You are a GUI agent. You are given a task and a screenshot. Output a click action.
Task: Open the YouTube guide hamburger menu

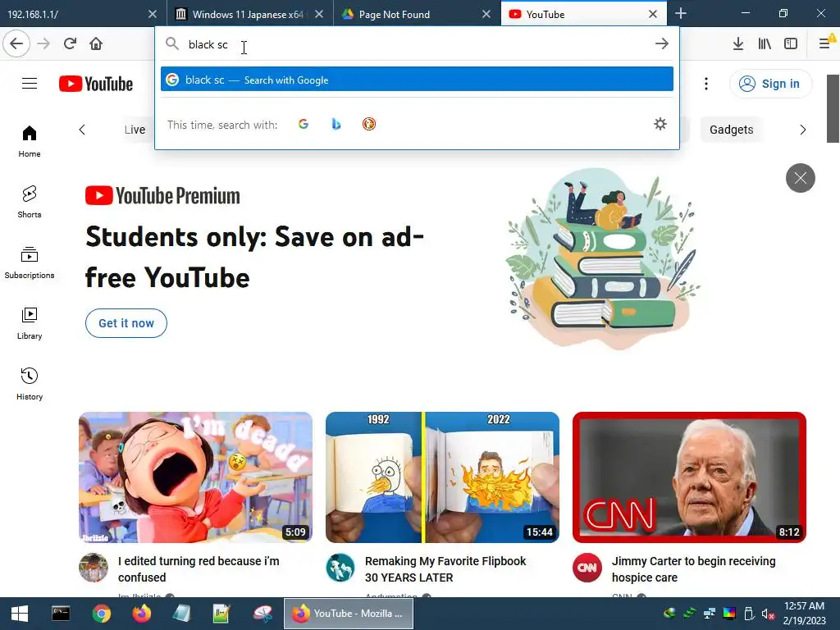click(x=30, y=84)
